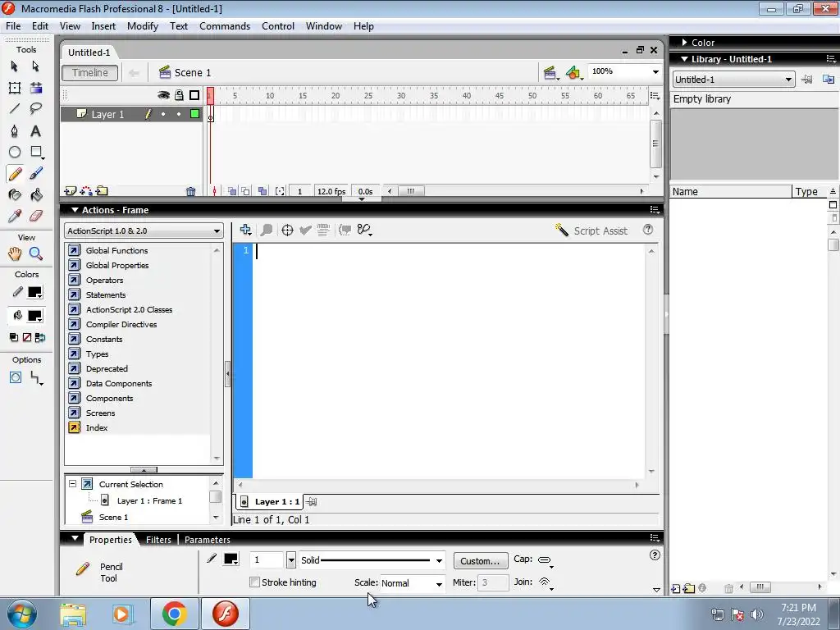Open Untitled-1 library document dropdown
This screenshot has width=840, height=630.
click(x=733, y=80)
